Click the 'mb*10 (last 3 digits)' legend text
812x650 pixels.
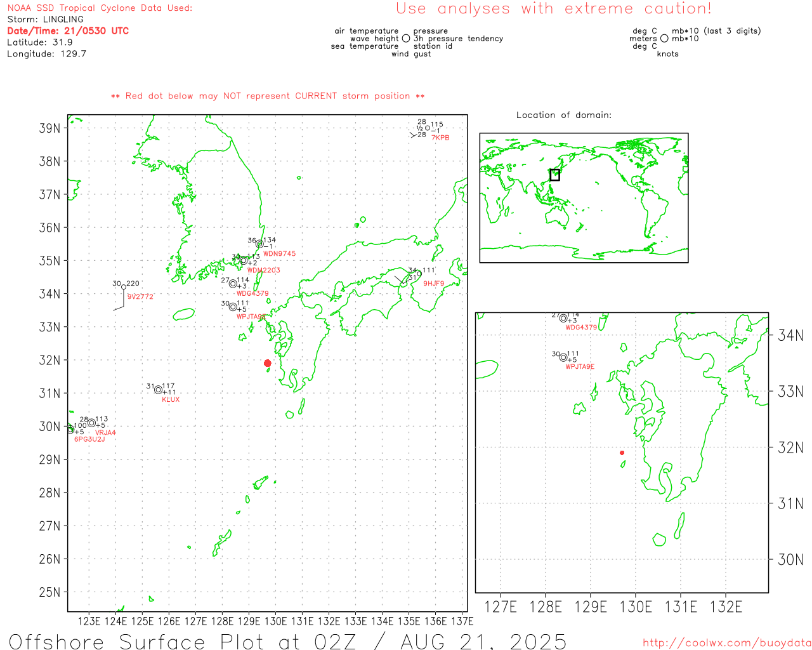(x=716, y=31)
